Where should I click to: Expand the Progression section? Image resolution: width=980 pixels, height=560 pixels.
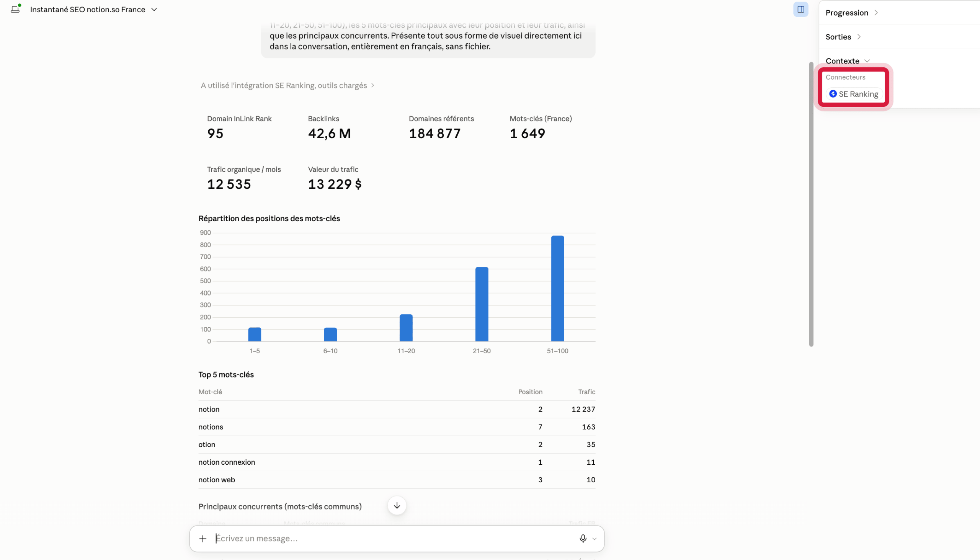(851, 13)
